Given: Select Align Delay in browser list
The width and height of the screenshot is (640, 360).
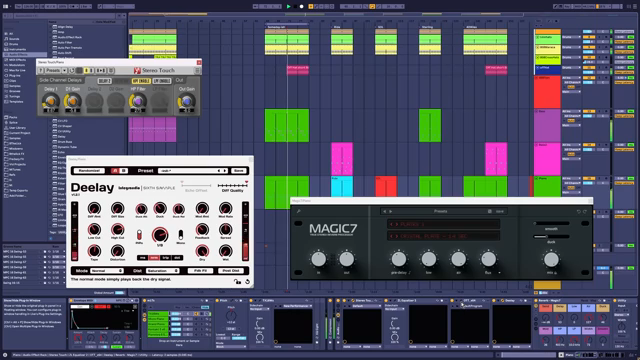Looking at the screenshot, I should click(x=65, y=27).
